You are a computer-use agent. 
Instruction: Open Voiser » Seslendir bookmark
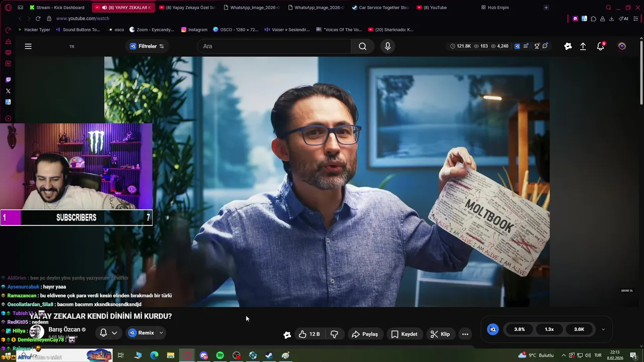coord(287,30)
